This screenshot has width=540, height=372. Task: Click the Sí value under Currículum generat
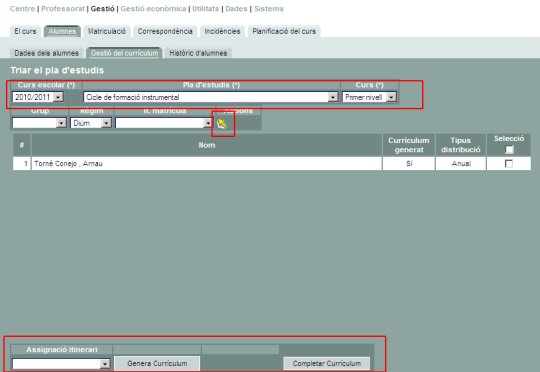click(409, 164)
